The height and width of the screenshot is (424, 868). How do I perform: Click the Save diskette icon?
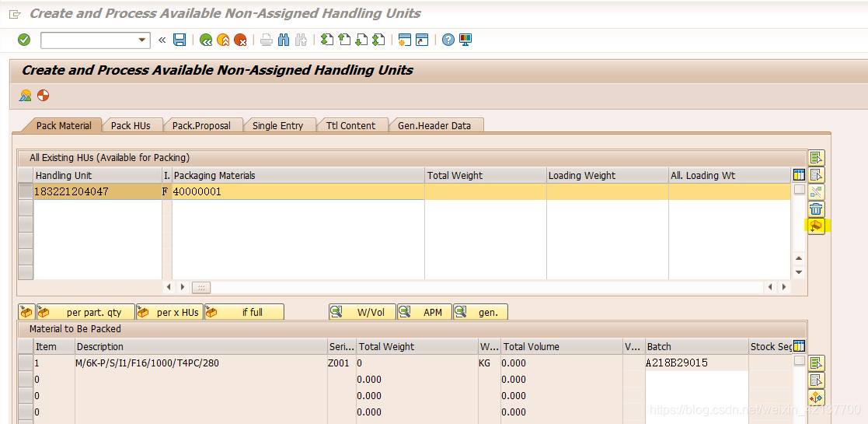180,40
